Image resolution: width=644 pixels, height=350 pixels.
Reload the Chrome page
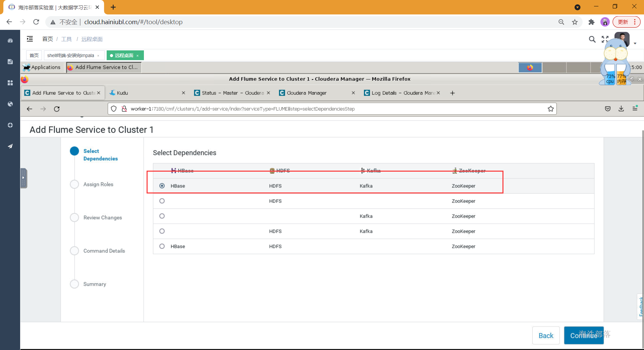[x=36, y=22]
